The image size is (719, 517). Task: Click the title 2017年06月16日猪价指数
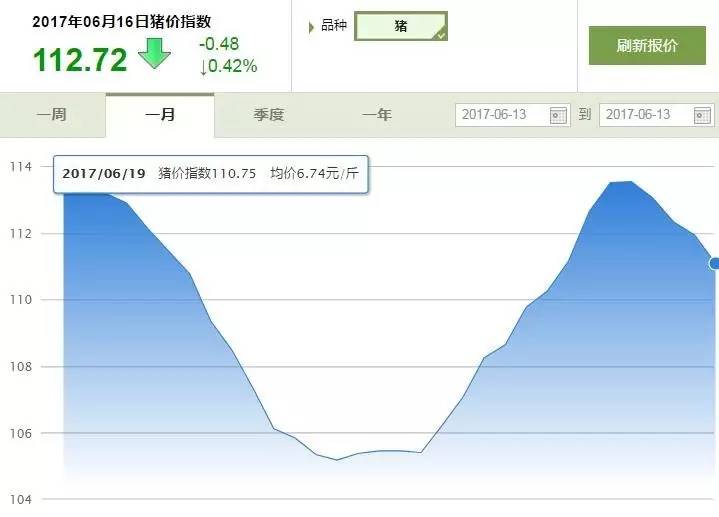pyautogui.click(x=122, y=22)
